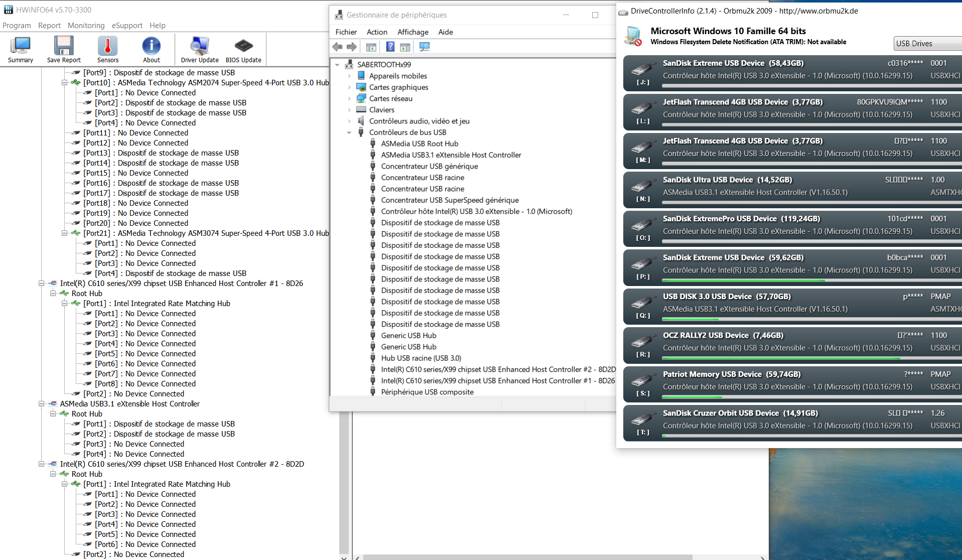
Task: Click usage bar of SanDisk Extreme P: drive
Action: point(811,281)
